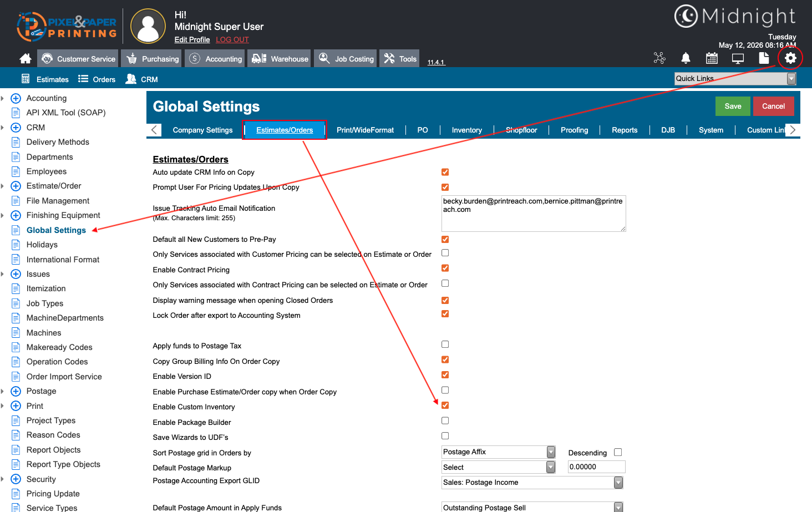Click the Job Costing magnifier icon
This screenshot has height=512, width=812.
coord(324,58)
